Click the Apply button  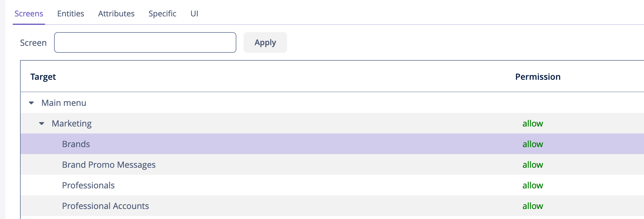pos(265,42)
